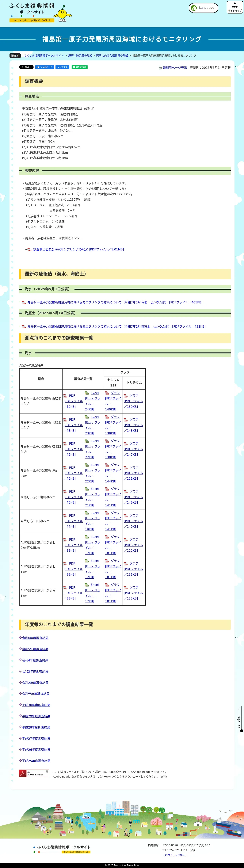Open 令和7年2月海底土 セシウム他 PDF link
244x868 pixels.
(x=116, y=326)
